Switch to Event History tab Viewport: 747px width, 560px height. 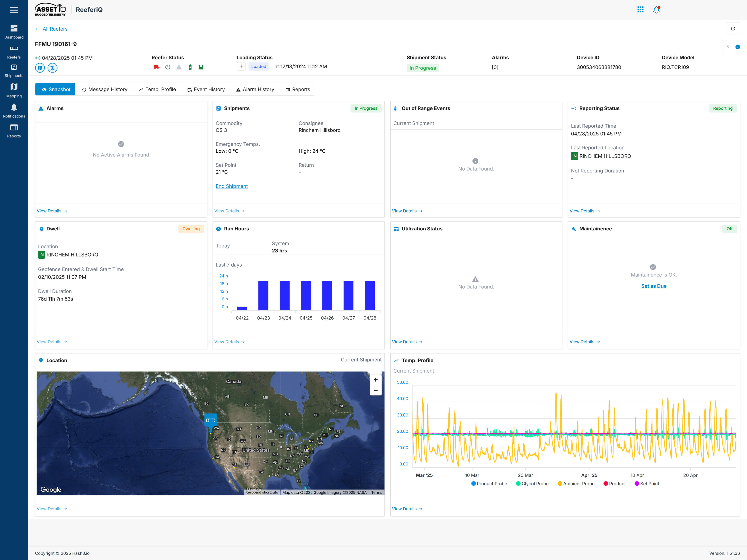tap(206, 90)
